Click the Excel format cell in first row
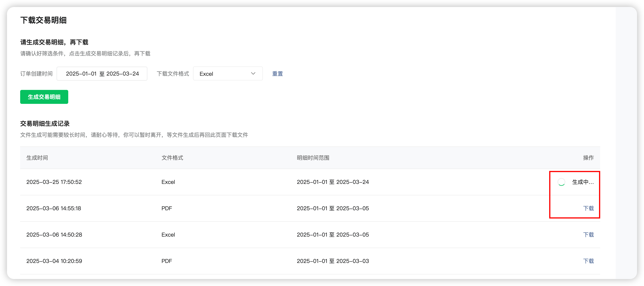Viewport: 644px width, 286px height. click(168, 182)
